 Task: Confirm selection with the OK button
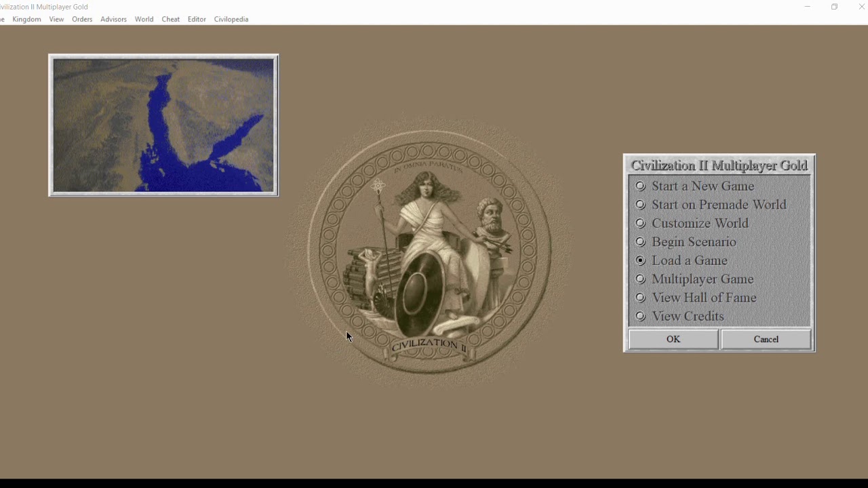(673, 340)
